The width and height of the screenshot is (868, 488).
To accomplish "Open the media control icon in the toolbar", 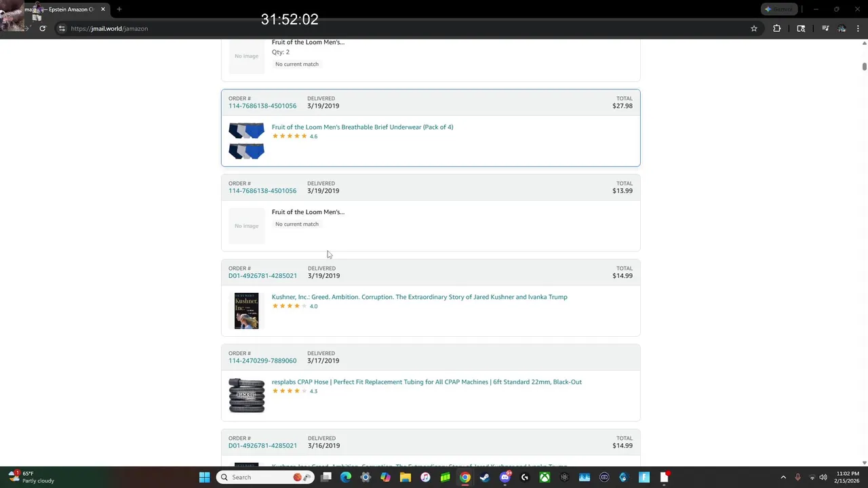I will click(825, 28).
